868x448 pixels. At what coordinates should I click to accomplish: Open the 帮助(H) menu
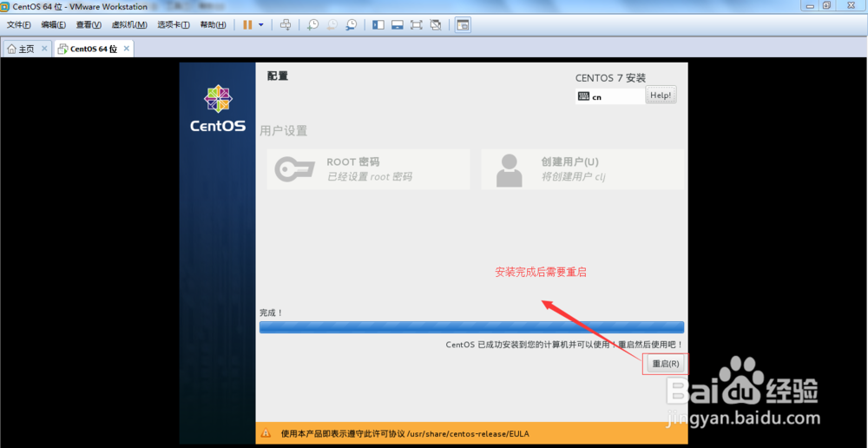pos(214,25)
